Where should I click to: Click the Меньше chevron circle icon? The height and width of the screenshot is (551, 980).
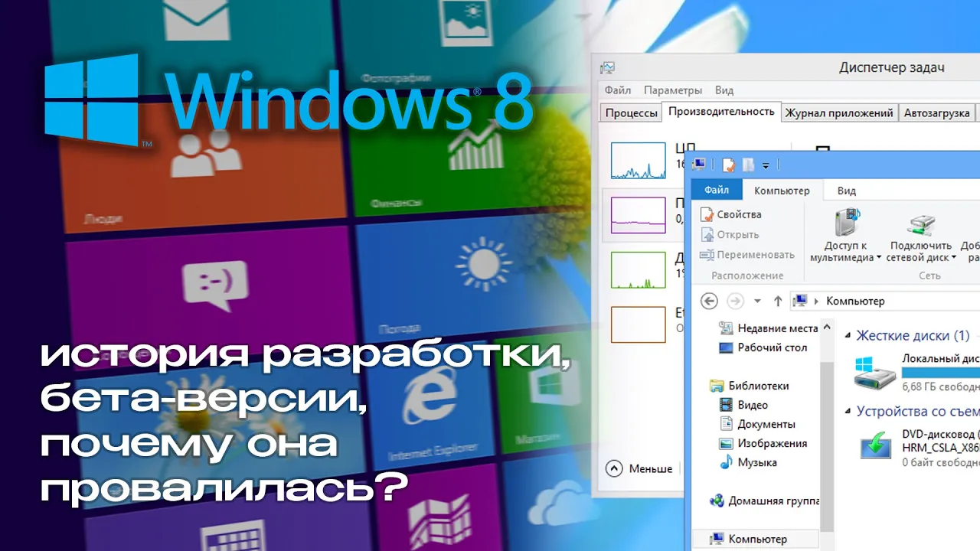tap(614, 468)
